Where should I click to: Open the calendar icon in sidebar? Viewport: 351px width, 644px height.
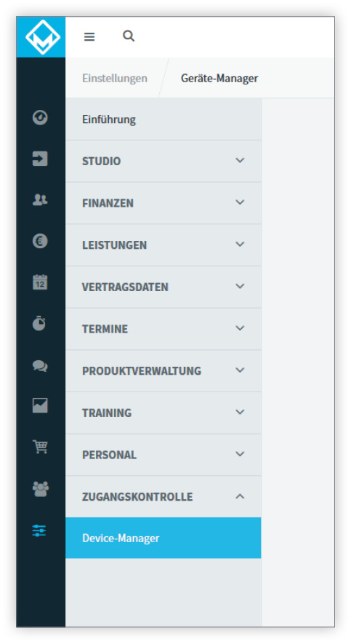click(x=40, y=282)
